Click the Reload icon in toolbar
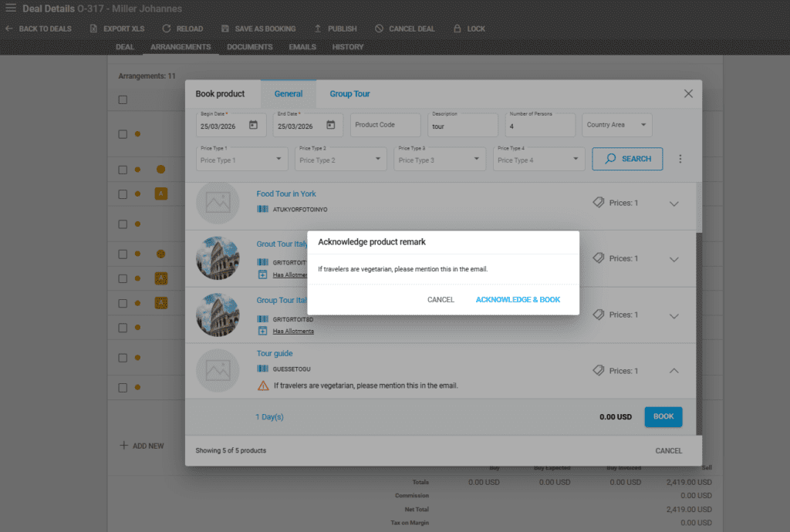This screenshot has width=790, height=532. click(166, 29)
